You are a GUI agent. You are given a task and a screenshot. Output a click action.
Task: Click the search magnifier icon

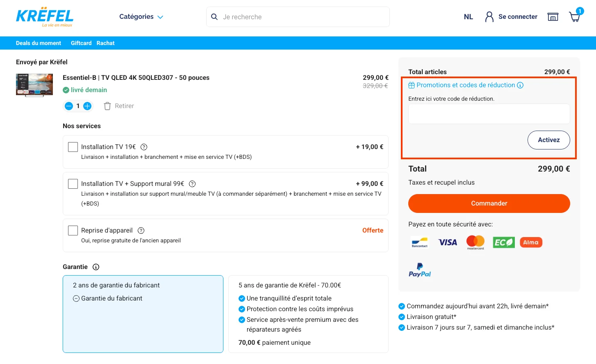point(214,17)
